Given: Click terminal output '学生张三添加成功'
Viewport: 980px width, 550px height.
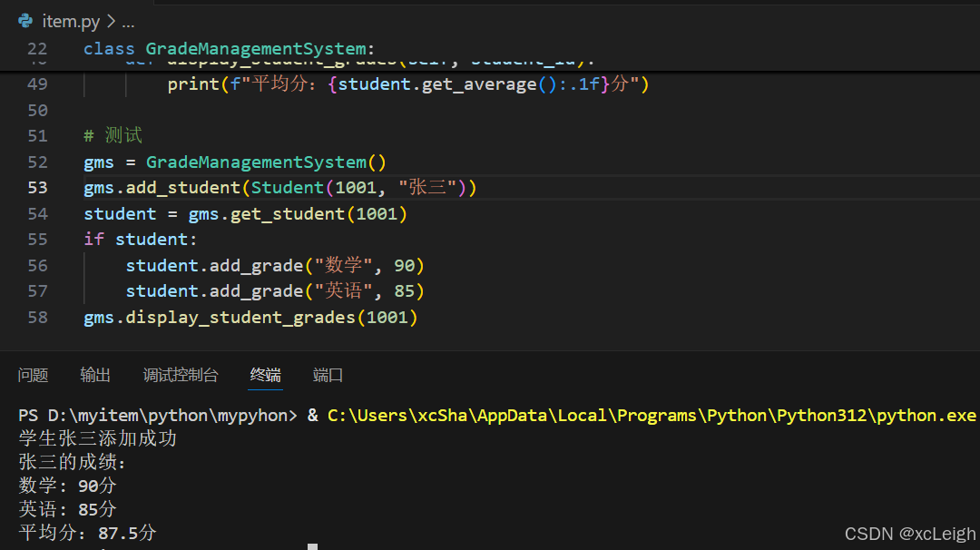Looking at the screenshot, I should click(x=97, y=438).
